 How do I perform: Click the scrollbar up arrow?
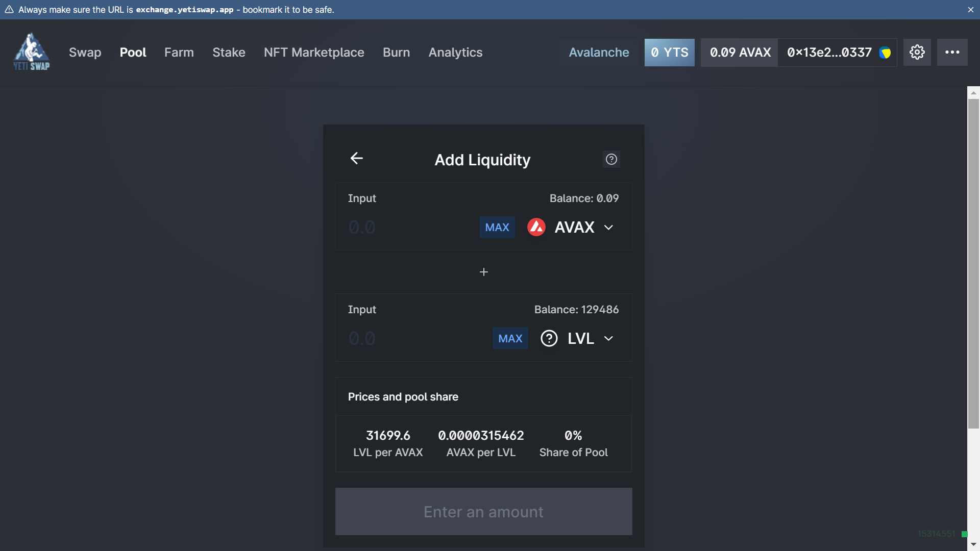[x=973, y=92]
